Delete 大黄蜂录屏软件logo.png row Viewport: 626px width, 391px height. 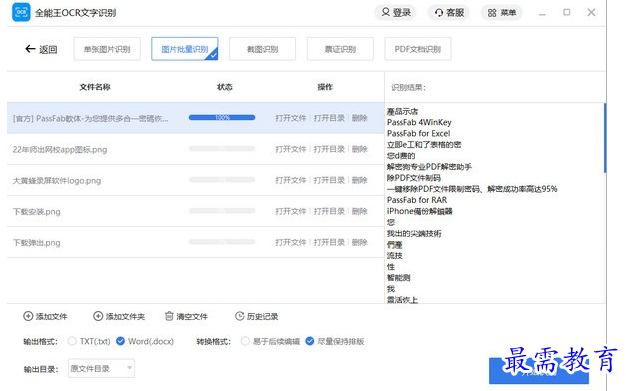(x=359, y=180)
